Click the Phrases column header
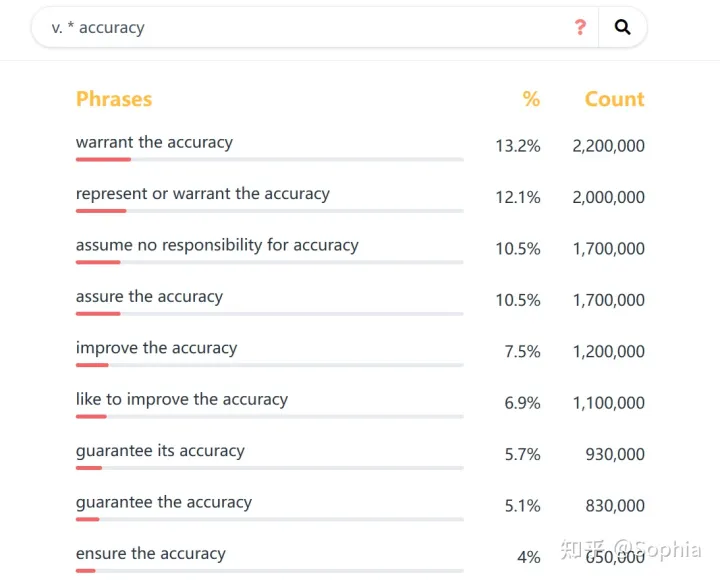 tap(114, 99)
